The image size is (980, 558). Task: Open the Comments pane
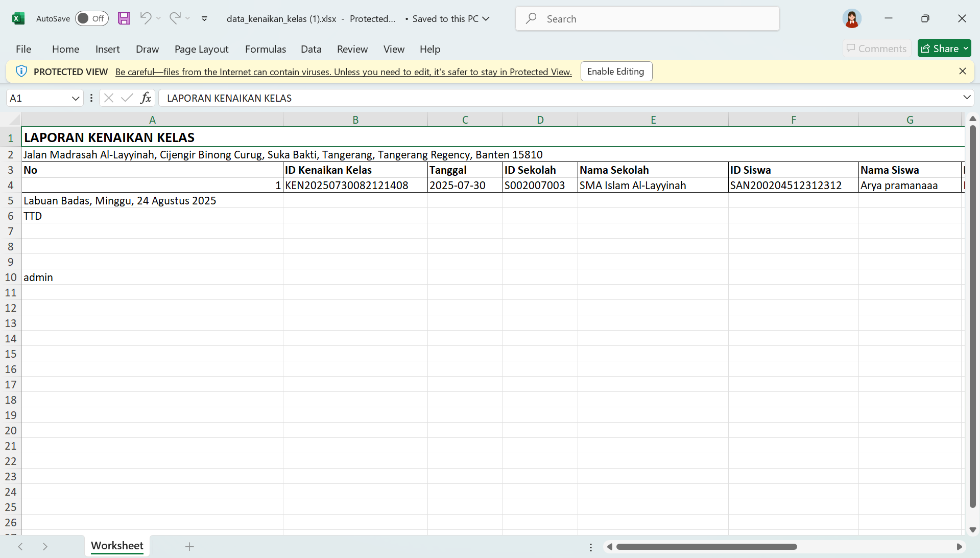point(876,48)
